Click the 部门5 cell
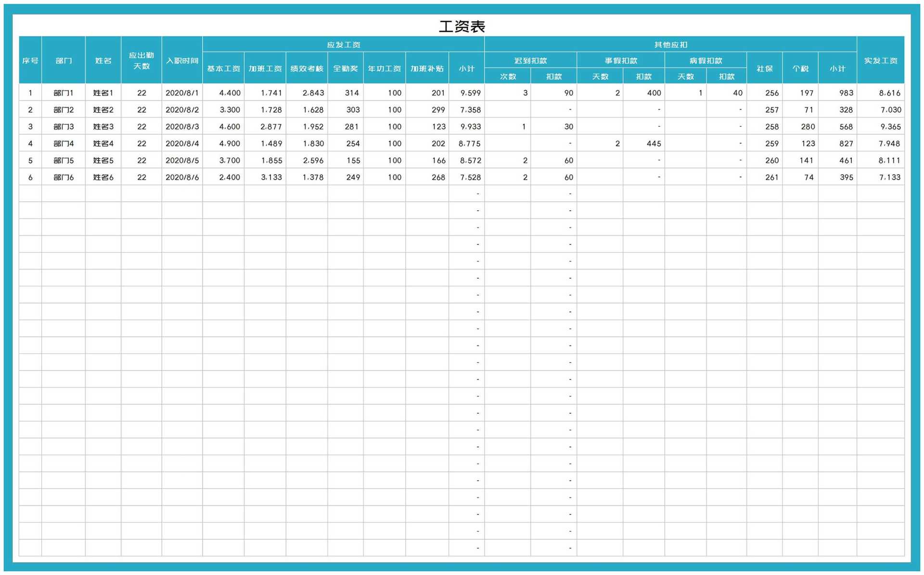Screen dimensions: 924x575 click(x=64, y=160)
